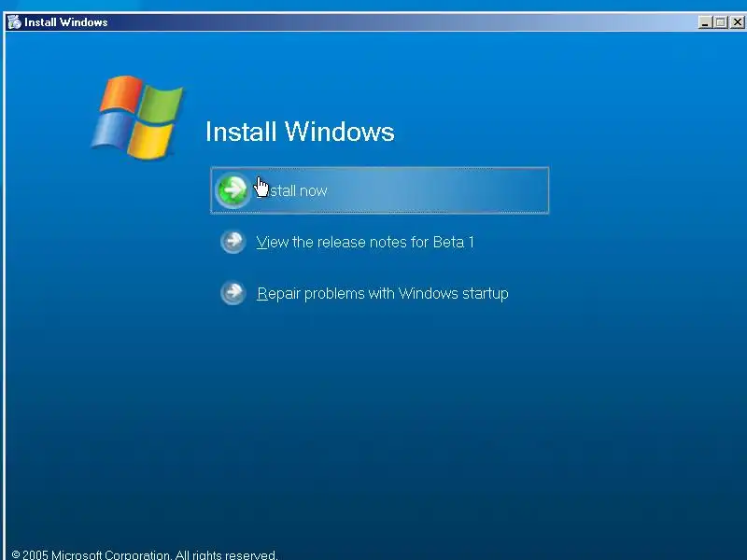The height and width of the screenshot is (560, 747).
Task: Open Repair problems with Windows startup
Action: (x=383, y=293)
